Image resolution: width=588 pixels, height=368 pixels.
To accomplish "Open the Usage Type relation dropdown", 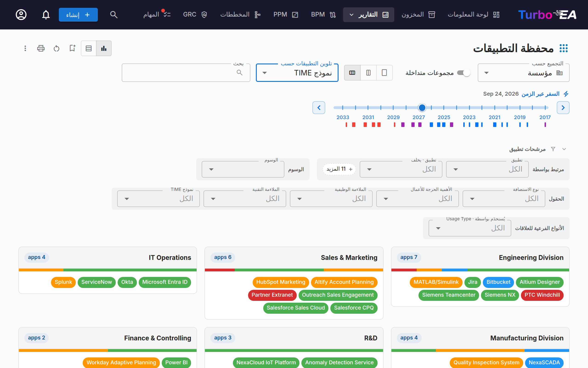I will [470, 228].
